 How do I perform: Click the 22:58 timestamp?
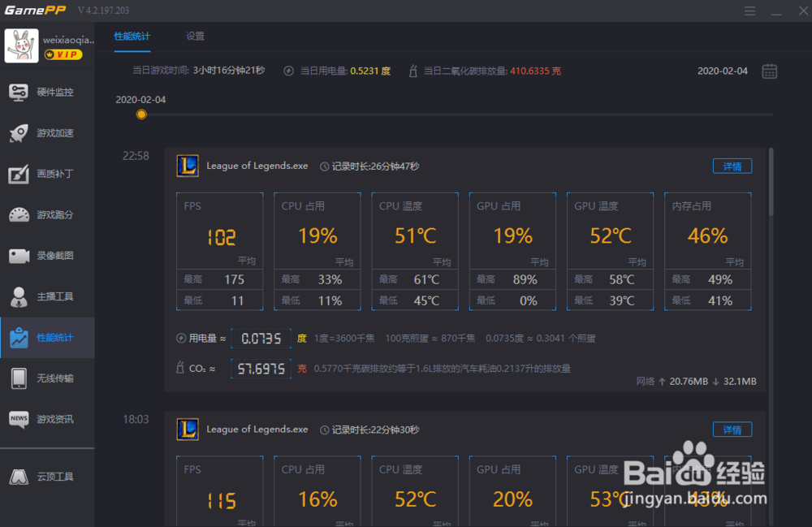tap(136, 156)
